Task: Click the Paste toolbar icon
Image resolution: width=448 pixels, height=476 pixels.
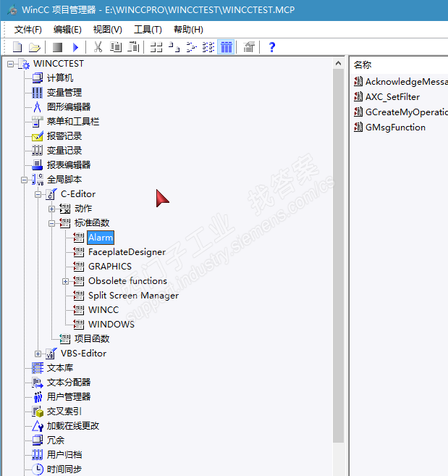Action: tap(133, 47)
